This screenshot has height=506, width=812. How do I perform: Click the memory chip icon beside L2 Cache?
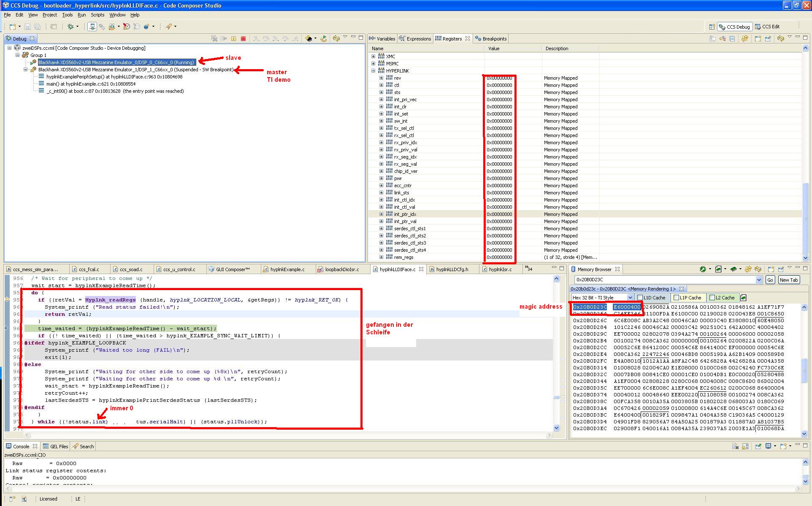[743, 297]
